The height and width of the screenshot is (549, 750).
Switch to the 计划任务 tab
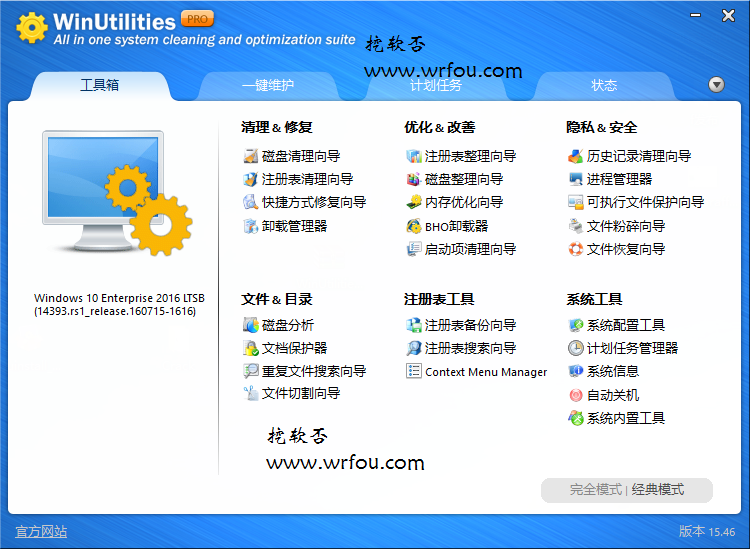[435, 86]
